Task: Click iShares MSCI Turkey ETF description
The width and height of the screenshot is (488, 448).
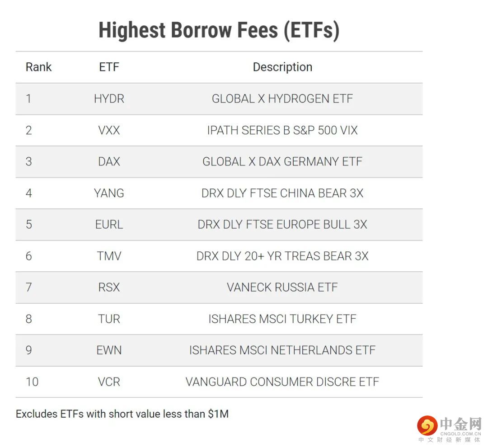Action: click(x=282, y=319)
